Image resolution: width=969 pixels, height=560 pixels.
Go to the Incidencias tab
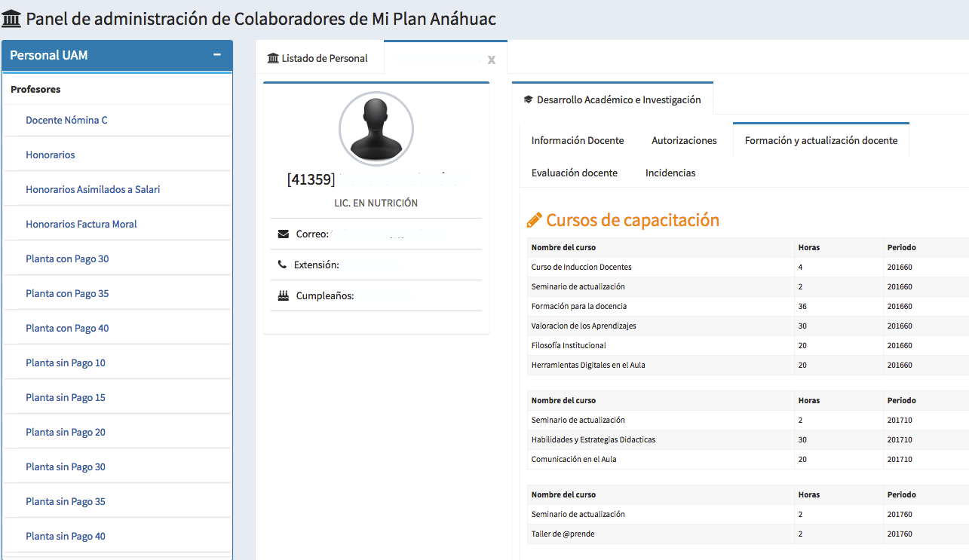[x=670, y=173]
